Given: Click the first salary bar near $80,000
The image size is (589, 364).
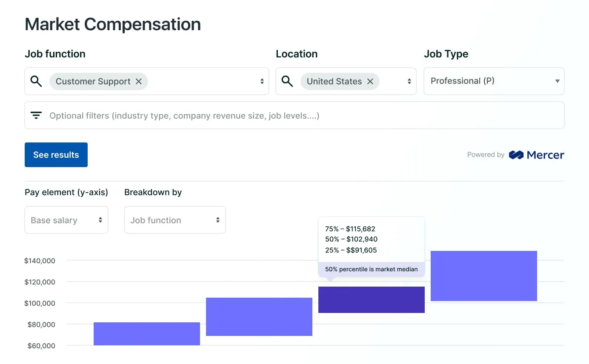Looking at the screenshot, I should pyautogui.click(x=147, y=334).
